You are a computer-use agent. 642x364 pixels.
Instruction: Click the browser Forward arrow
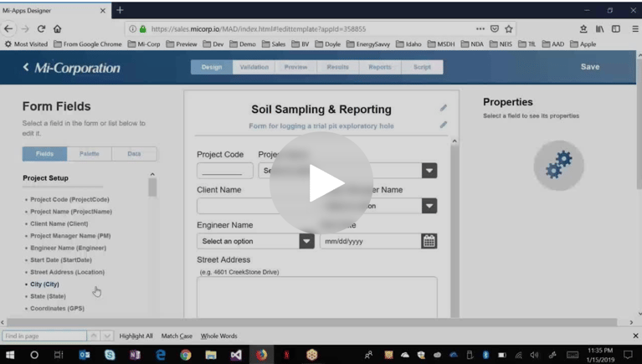click(25, 28)
